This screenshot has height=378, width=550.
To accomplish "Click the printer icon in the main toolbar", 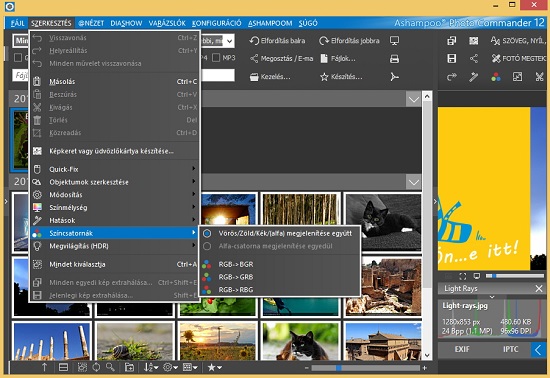I will tap(394, 59).
